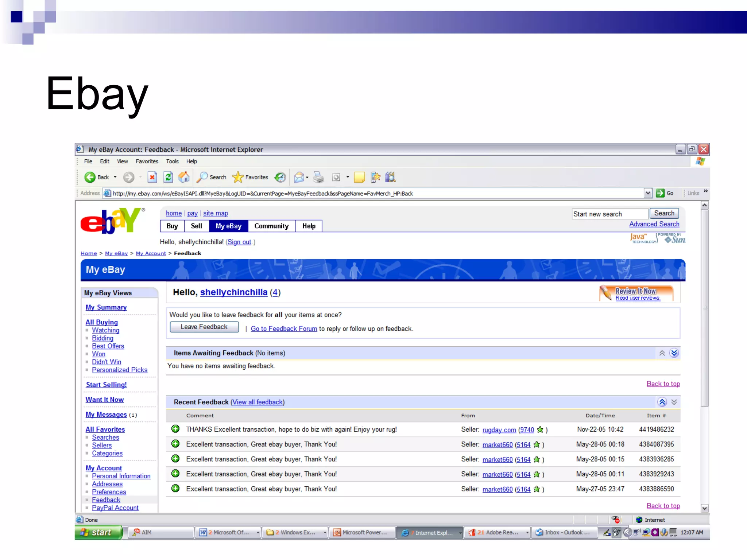Click the Home page icon
This screenshot has width=747, height=560.
pyautogui.click(x=184, y=177)
